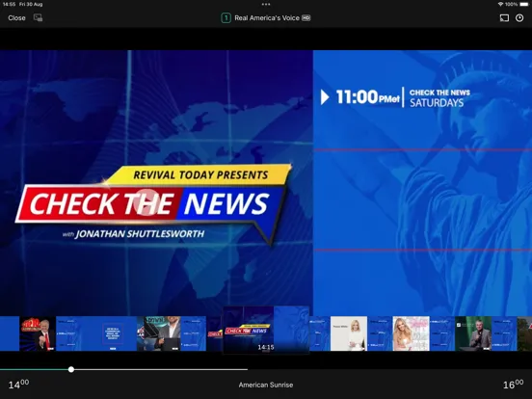Tap the battery status icon
The height and width of the screenshot is (399, 532).
pos(524,4)
